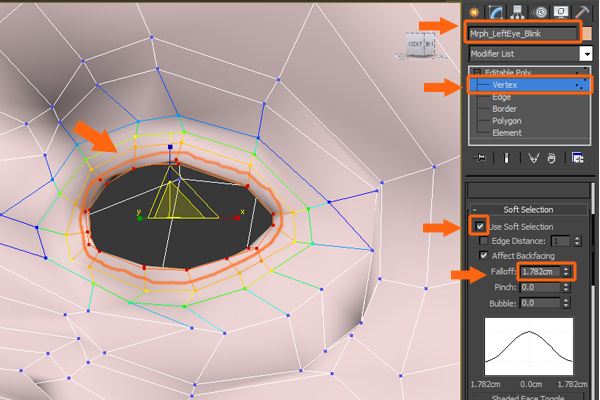Image resolution: width=600 pixels, height=400 pixels.
Task: Open the Create command panel tab
Action: 474,12
